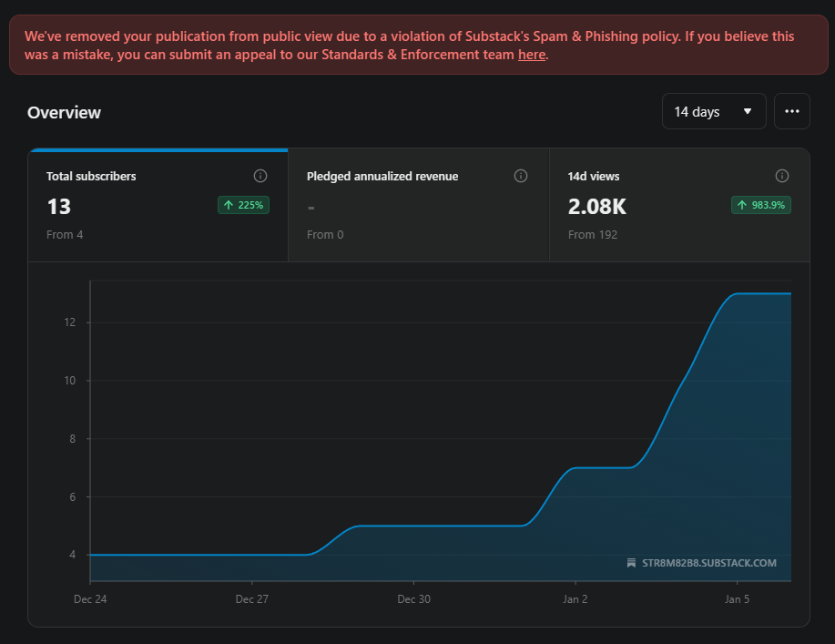Click the Dec 30 axis label

click(413, 599)
